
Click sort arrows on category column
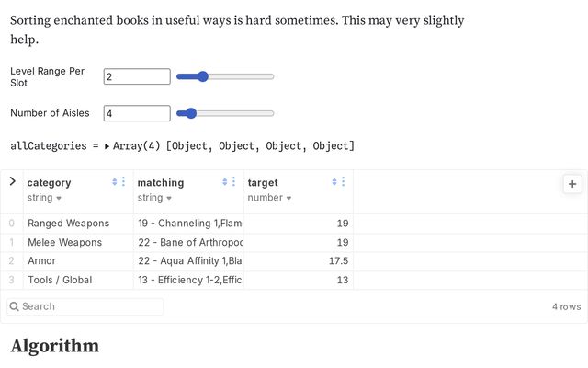(114, 182)
